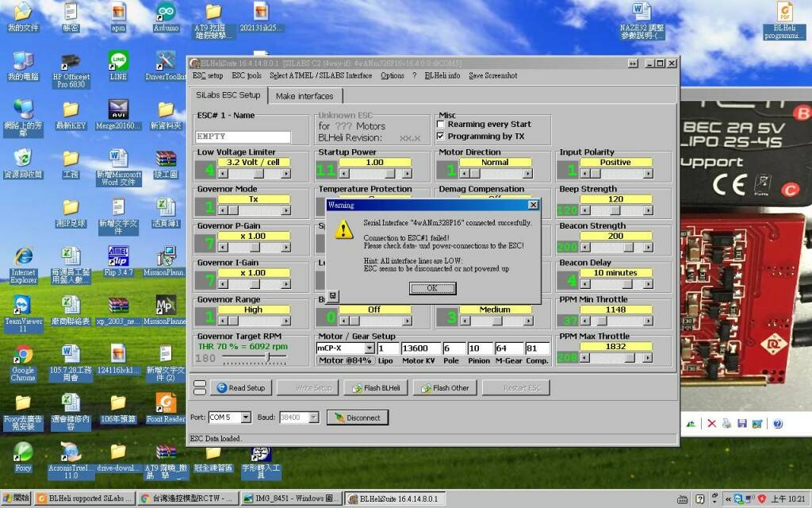Enable Rearming every Start checkbox

pyautogui.click(x=441, y=125)
